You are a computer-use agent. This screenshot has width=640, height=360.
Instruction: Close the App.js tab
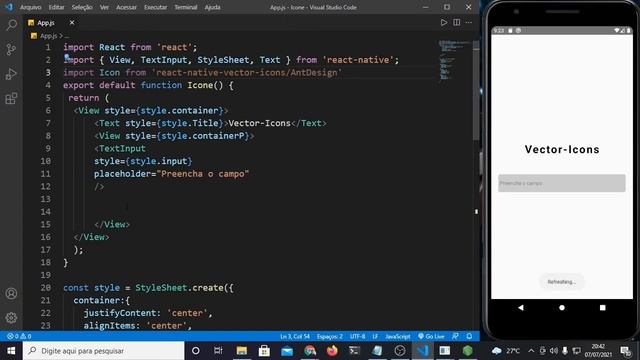coord(72,23)
